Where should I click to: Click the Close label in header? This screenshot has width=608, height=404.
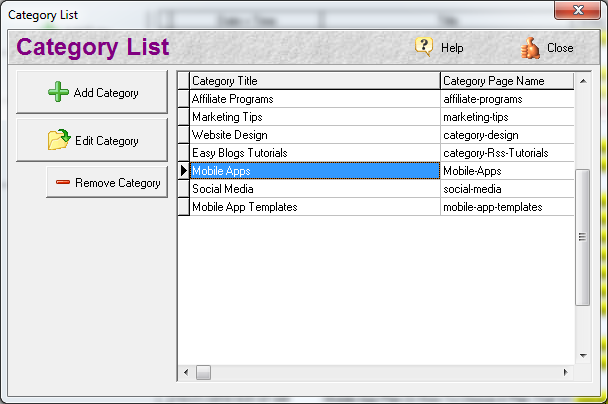click(560, 48)
